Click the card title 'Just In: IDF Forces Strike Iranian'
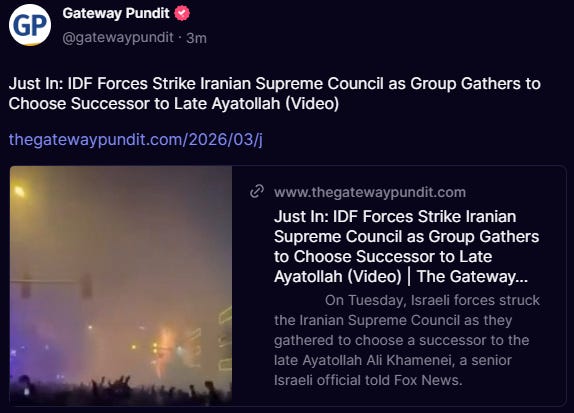The image size is (574, 413). pos(395,216)
